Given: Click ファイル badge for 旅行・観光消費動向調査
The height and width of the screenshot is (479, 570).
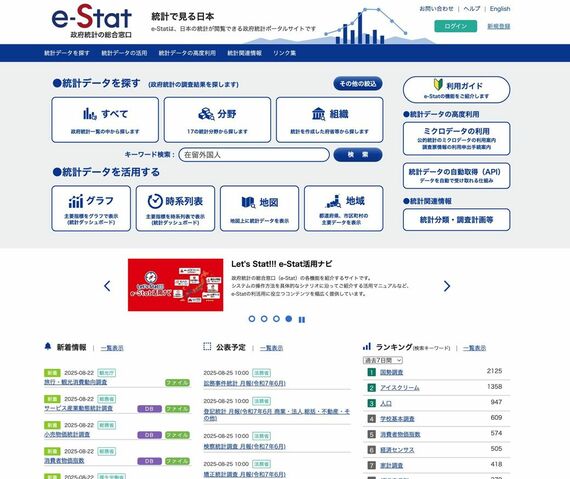Looking at the screenshot, I should [177, 382].
